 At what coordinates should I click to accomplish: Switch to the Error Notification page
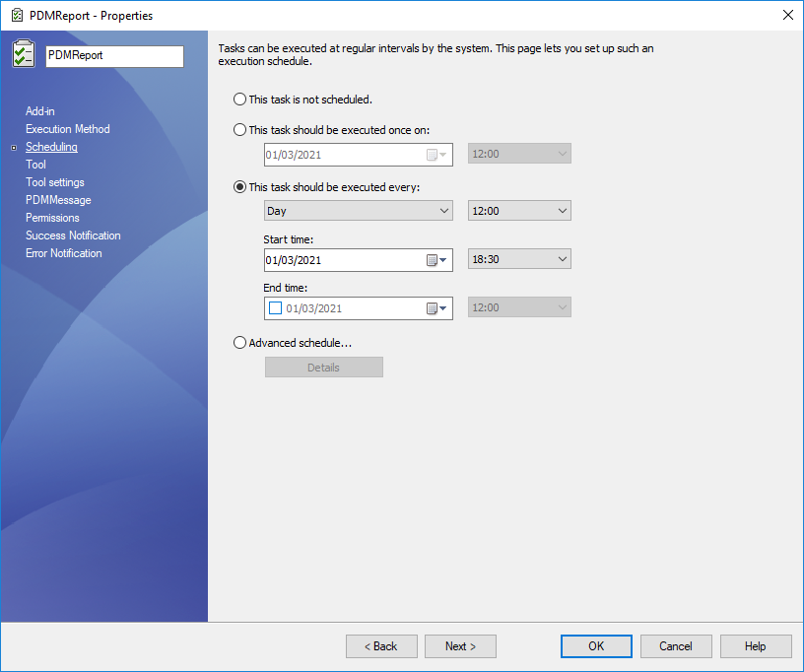(x=63, y=253)
